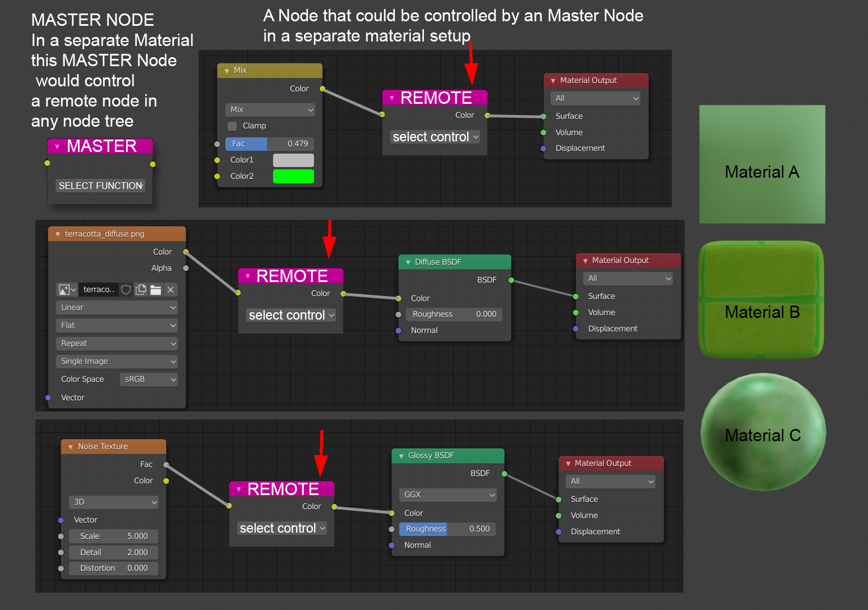Click the gray Color1 swatch
This screenshot has height=610, width=868.
(293, 160)
